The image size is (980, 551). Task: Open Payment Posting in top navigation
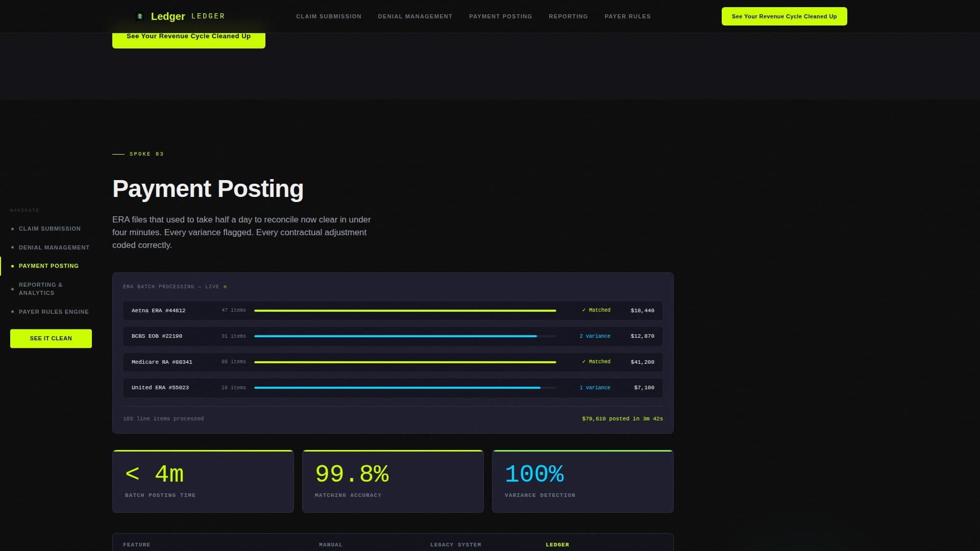[x=500, y=16]
